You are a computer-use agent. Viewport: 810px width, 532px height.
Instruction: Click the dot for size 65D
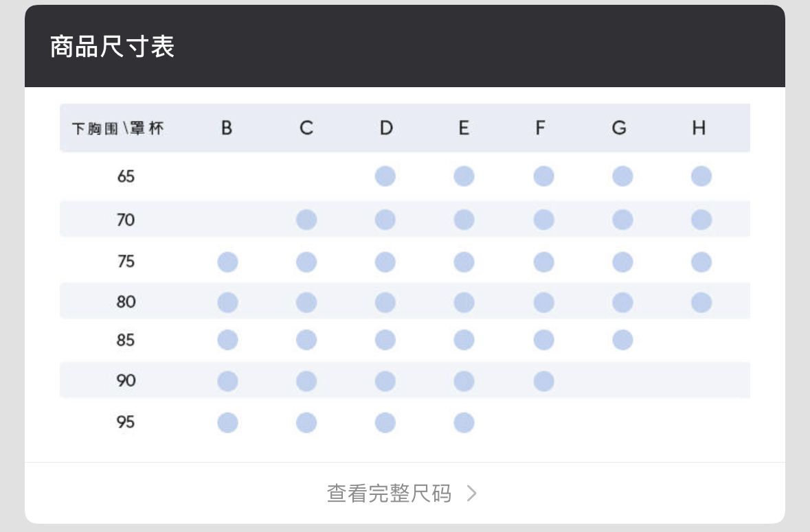[x=385, y=176]
